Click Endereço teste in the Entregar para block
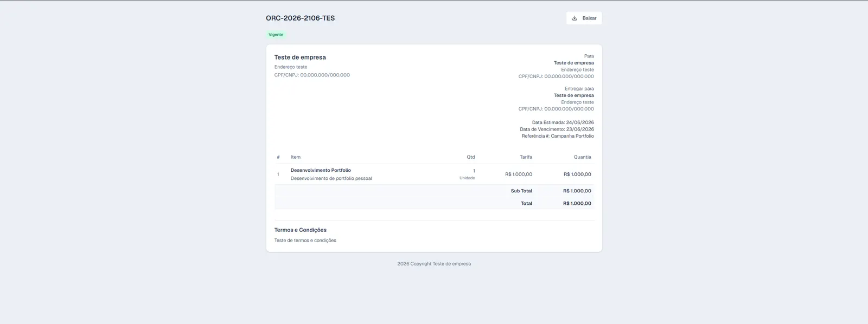Image resolution: width=868 pixels, height=324 pixels. click(577, 102)
